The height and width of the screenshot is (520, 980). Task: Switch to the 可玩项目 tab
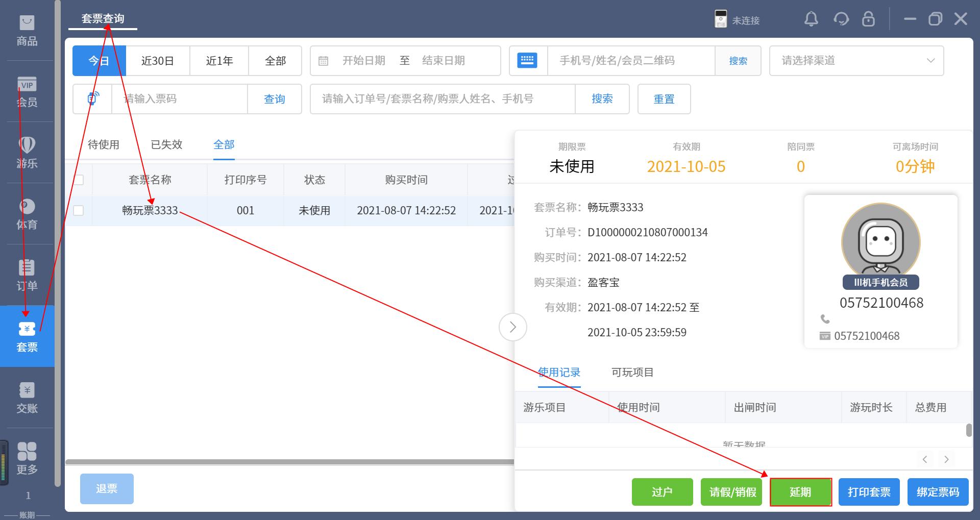click(632, 372)
